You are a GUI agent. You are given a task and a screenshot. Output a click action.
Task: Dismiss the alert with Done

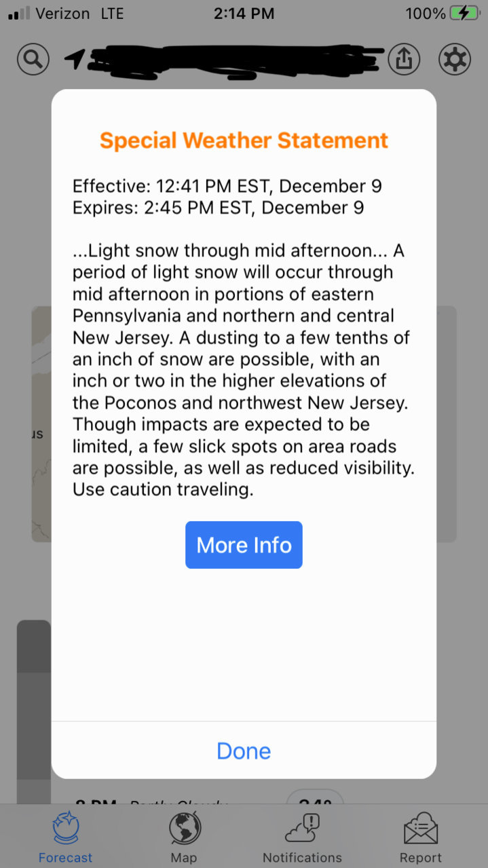tap(244, 751)
